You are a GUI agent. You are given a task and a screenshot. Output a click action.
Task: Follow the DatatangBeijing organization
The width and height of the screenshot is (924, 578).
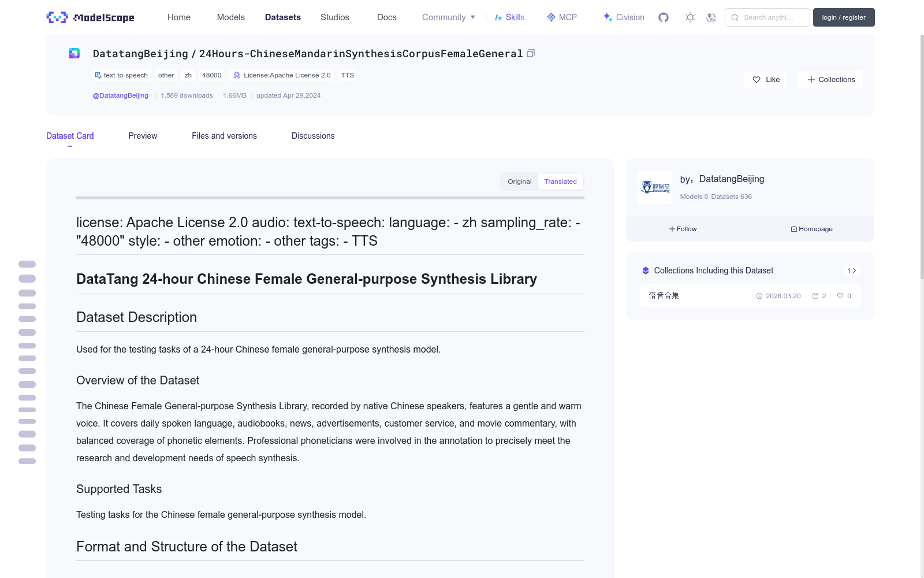point(683,229)
